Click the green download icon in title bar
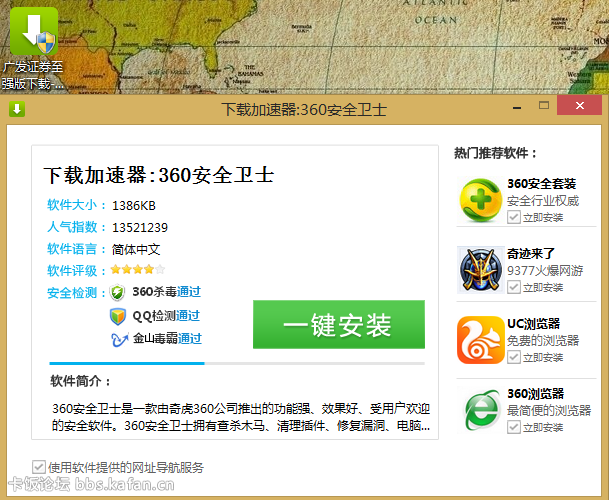 (x=17, y=109)
